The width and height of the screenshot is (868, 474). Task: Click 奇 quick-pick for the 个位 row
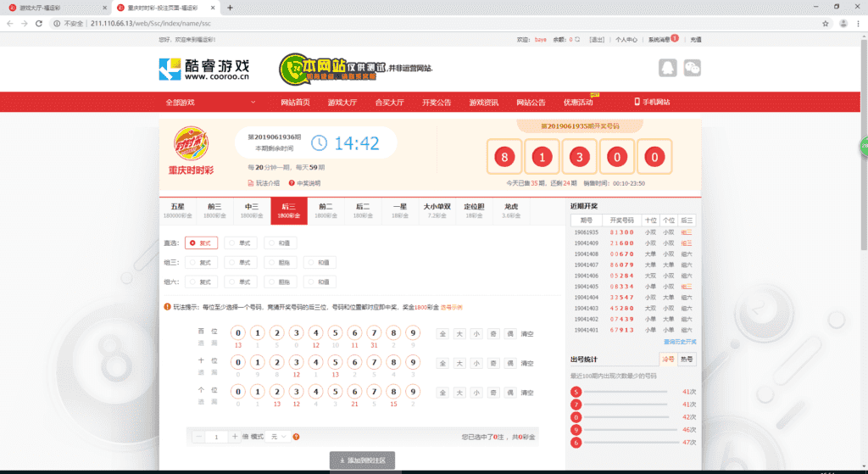493,393
